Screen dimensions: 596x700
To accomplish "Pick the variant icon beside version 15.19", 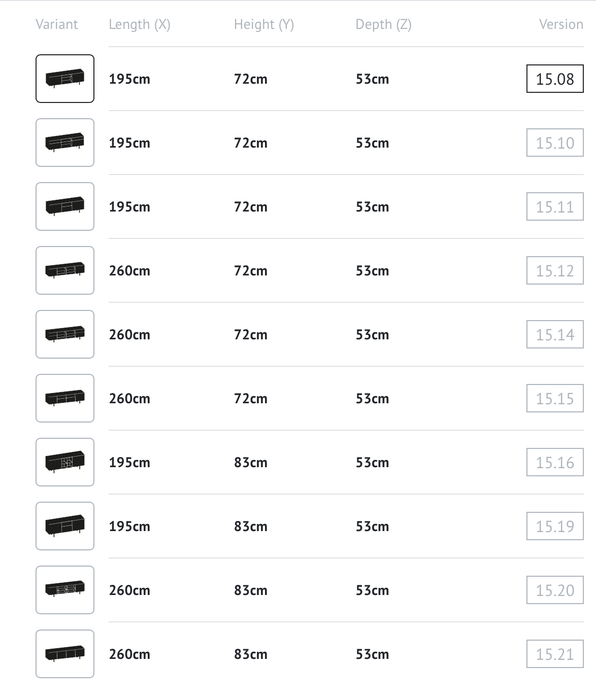I will (65, 526).
